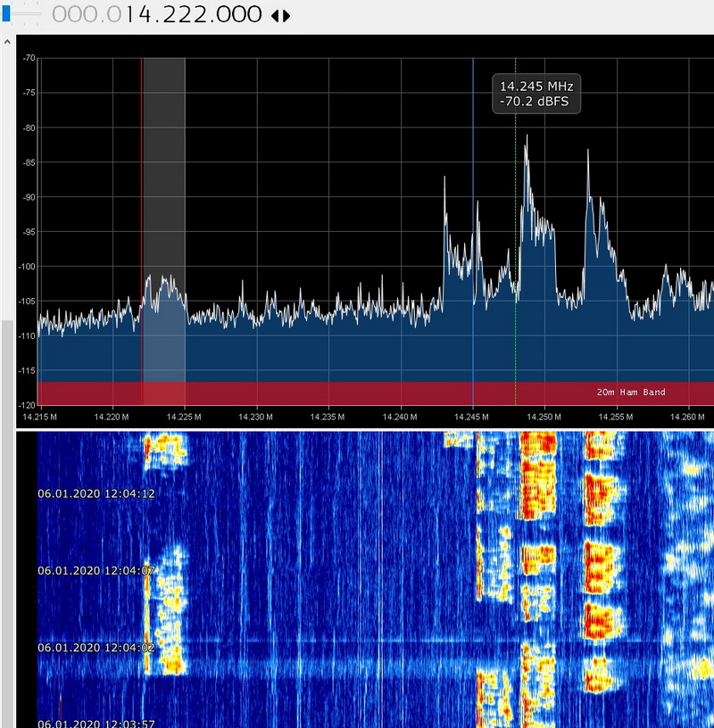Image resolution: width=714 pixels, height=728 pixels.
Task: Click the -85 dB scale label
Action: 29,162
